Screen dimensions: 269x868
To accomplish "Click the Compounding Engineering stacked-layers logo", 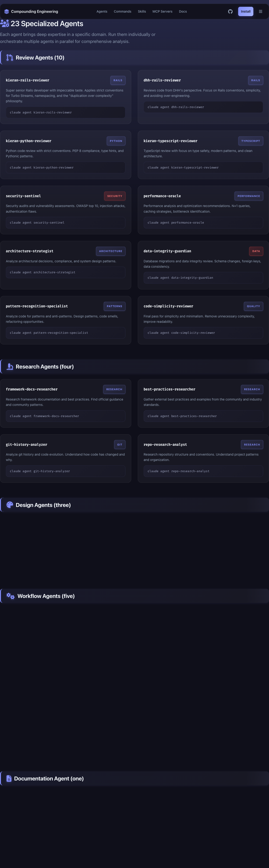I will tap(6, 11).
